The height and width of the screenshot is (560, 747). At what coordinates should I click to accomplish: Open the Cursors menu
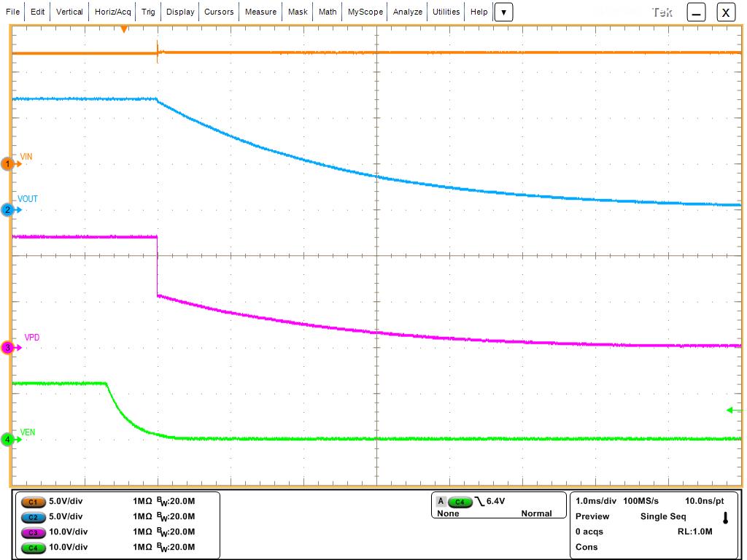coord(219,12)
